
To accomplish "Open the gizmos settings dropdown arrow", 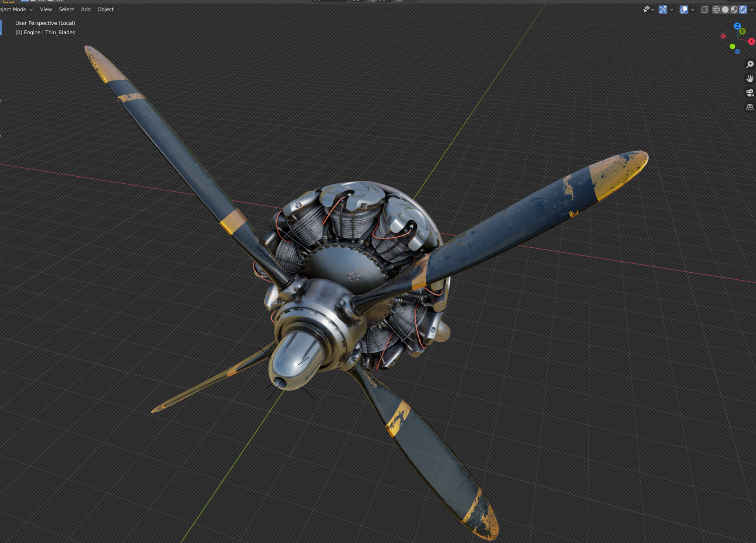I will pyautogui.click(x=672, y=9).
